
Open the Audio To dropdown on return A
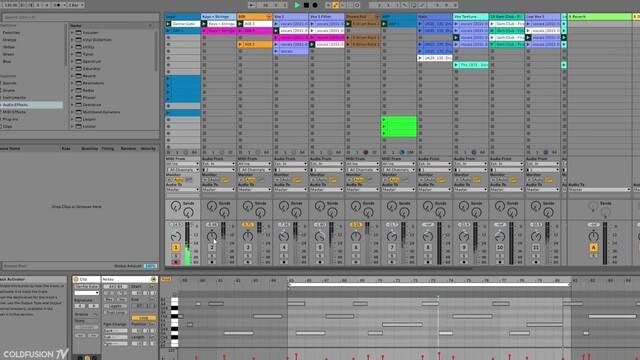tap(599, 190)
